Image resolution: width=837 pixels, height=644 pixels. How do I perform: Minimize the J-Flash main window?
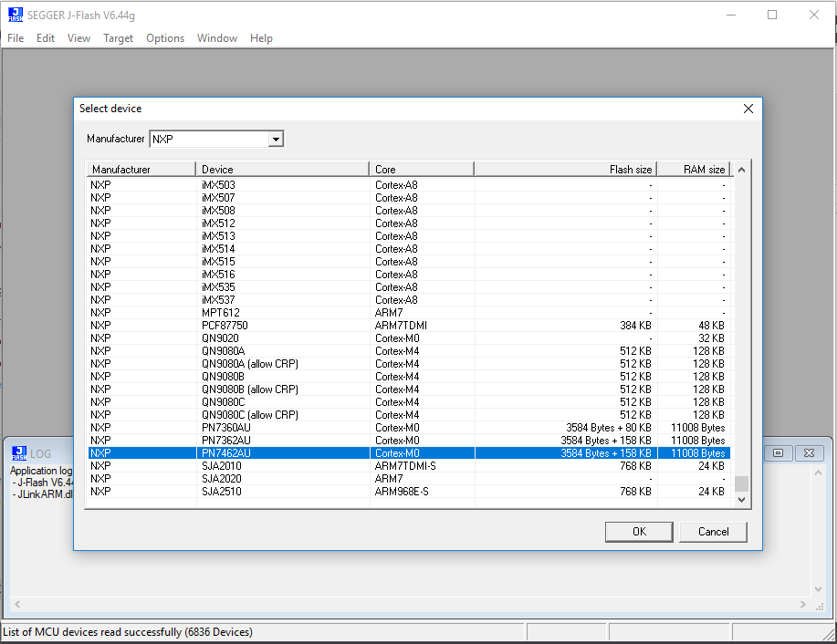click(x=731, y=15)
